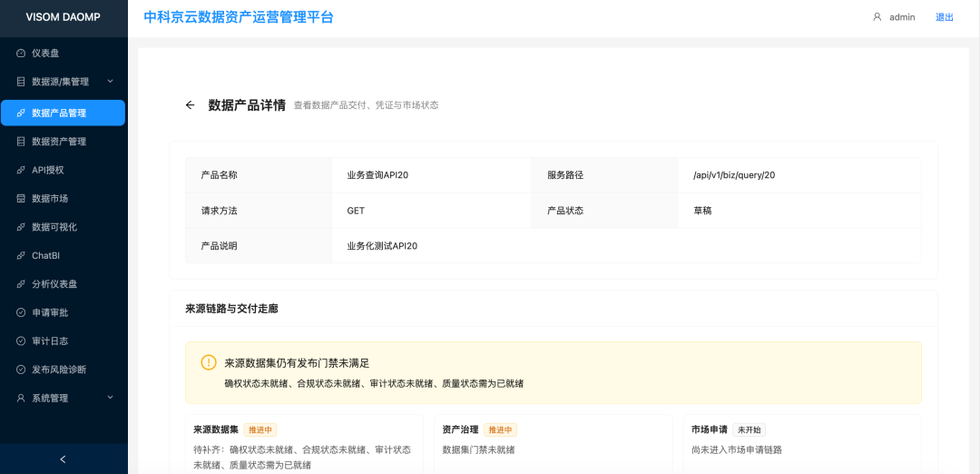Image resolution: width=980 pixels, height=474 pixels.
Task: Click the 业务化测试API20 description value
Action: [382, 246]
